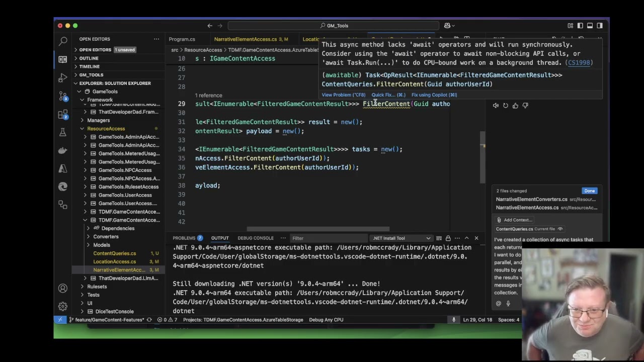Clear the output panel
Screen dimensions: 644x362
click(x=439, y=238)
